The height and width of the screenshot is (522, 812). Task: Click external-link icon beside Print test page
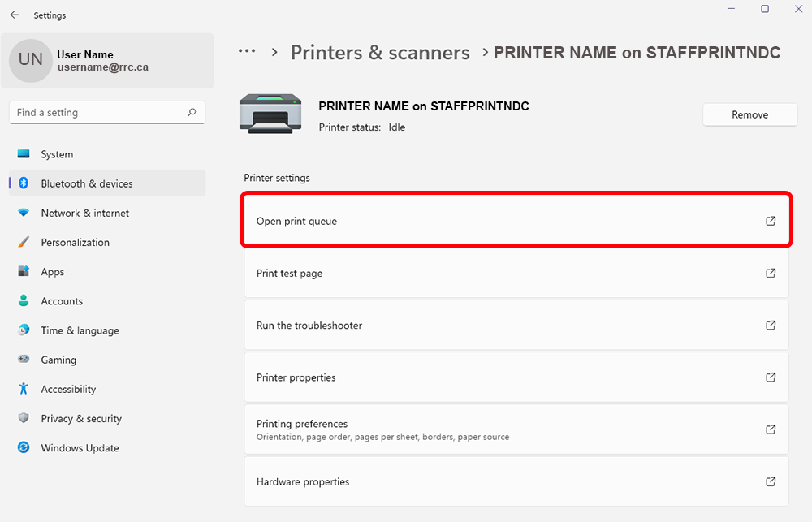[771, 274]
